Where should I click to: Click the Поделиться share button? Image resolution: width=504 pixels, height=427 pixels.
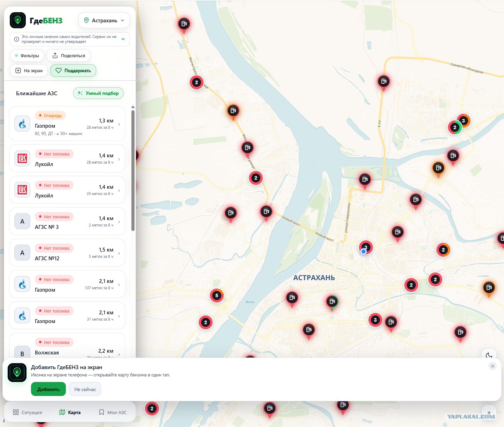coord(69,55)
